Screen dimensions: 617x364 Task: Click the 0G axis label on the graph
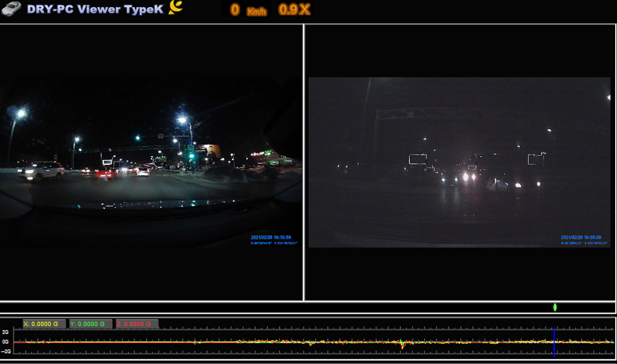coord(5,342)
